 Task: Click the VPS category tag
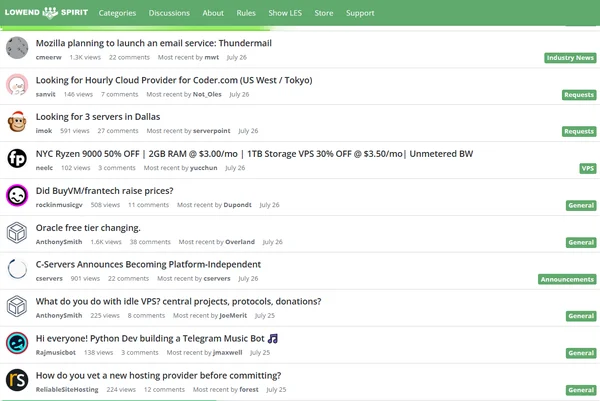(588, 168)
